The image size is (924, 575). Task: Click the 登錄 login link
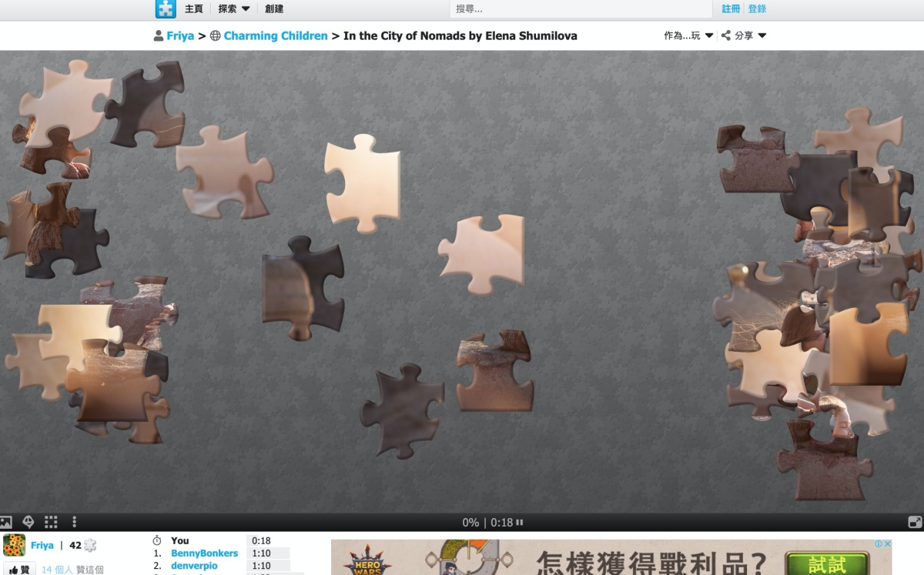point(758,9)
